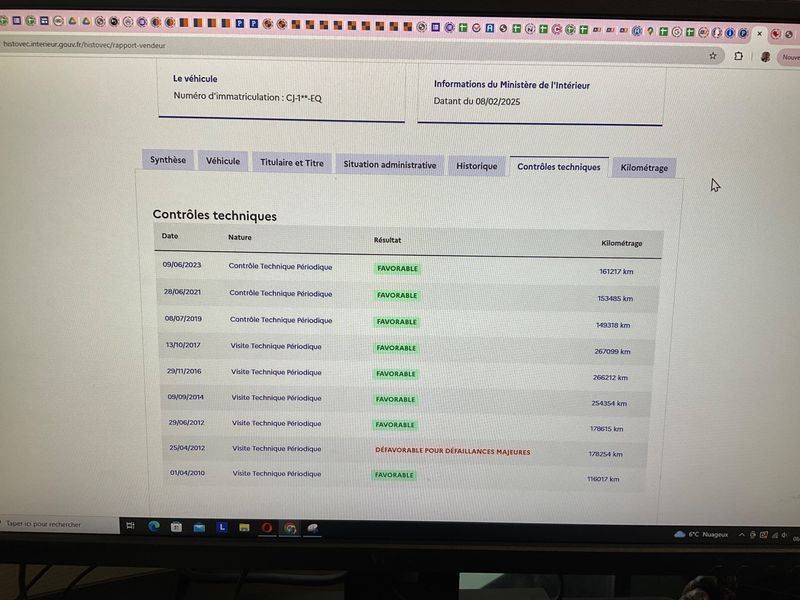The width and height of the screenshot is (800, 600).
Task: Click Contrôle Technique Périodique in the 09/06/2023 row
Action: pyautogui.click(x=280, y=266)
